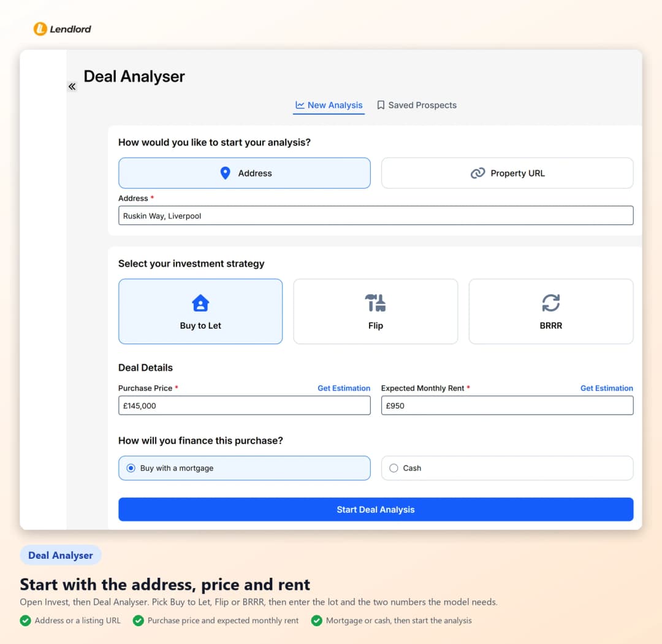Collapse the sidebar with the double chevron
The image size is (662, 644).
[x=72, y=86]
